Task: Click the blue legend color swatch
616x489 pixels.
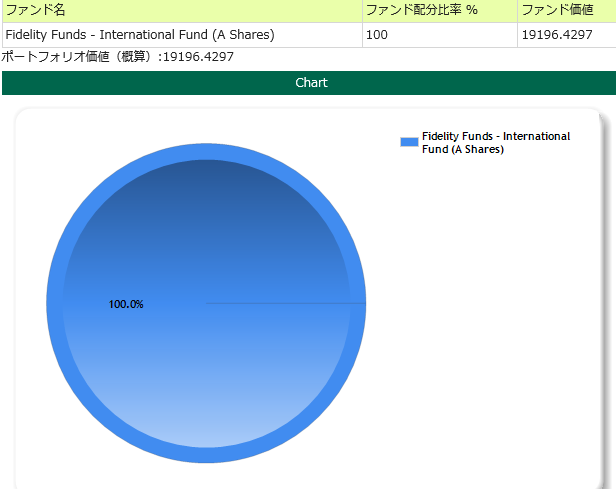Action: [408, 142]
